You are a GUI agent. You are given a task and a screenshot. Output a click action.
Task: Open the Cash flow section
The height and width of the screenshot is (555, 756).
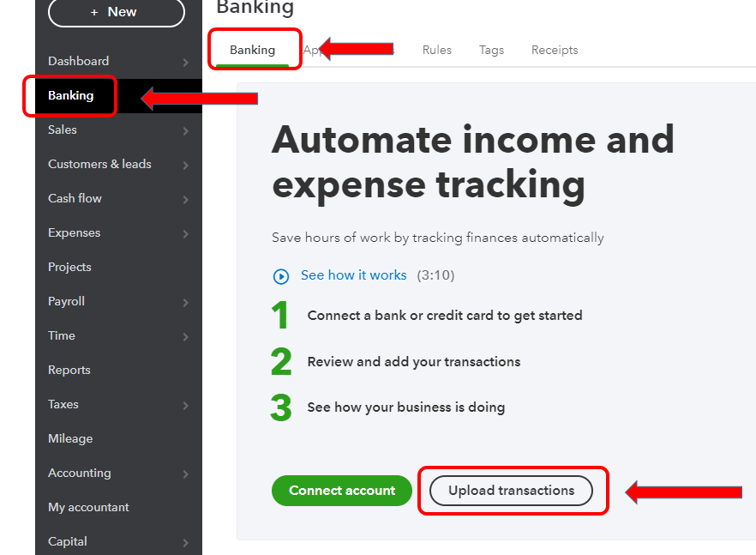coord(75,198)
